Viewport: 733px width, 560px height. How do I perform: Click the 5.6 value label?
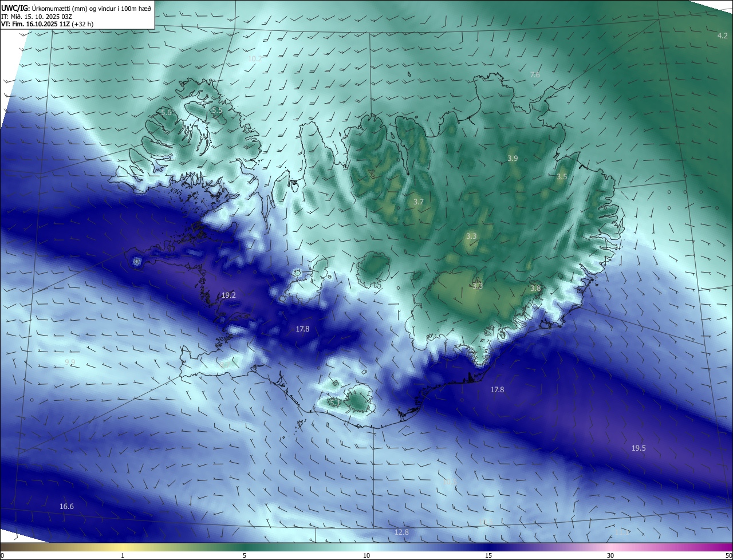(166, 113)
